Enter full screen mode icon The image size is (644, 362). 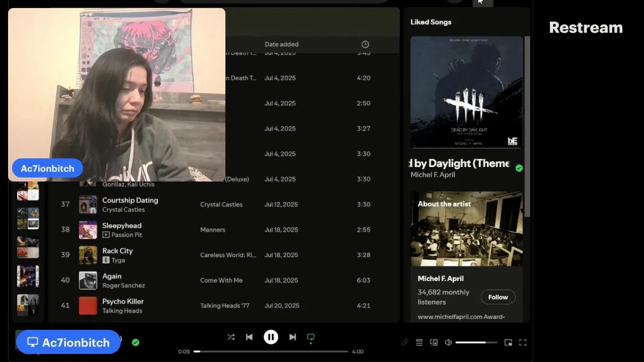tap(523, 342)
